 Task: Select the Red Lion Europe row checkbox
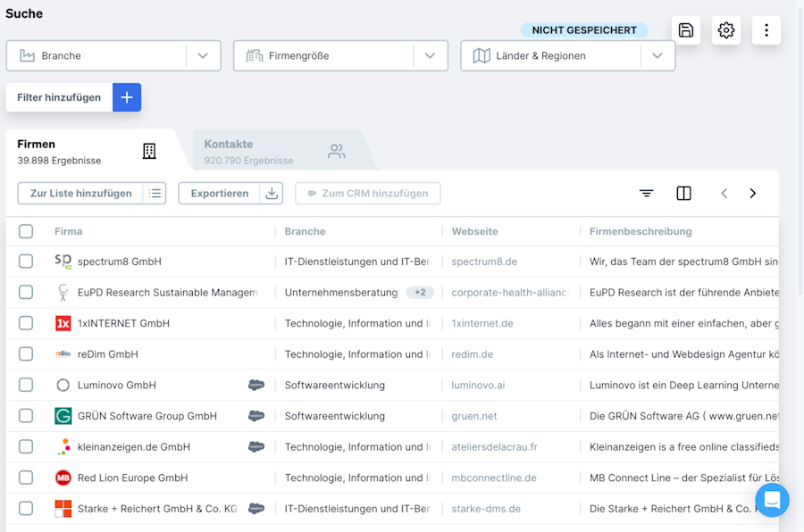26,478
